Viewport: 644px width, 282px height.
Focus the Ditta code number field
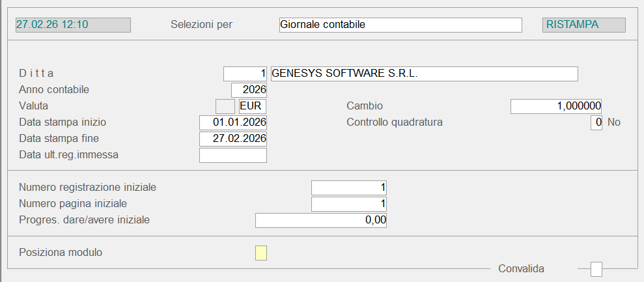click(x=245, y=74)
